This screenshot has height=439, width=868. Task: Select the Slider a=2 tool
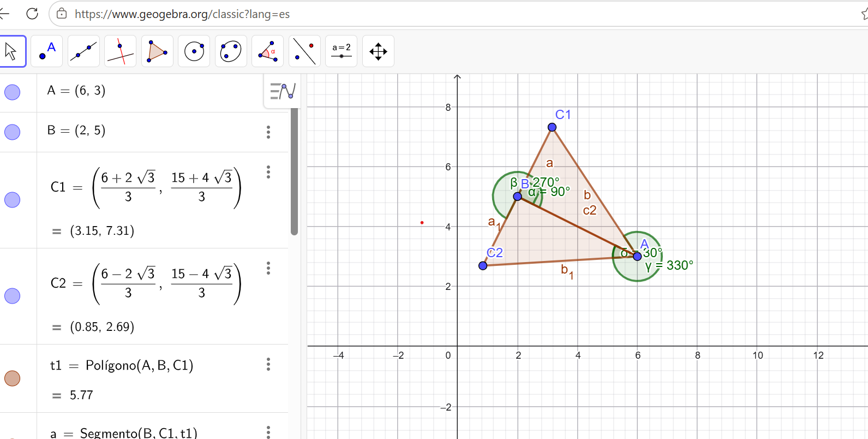tap(341, 51)
